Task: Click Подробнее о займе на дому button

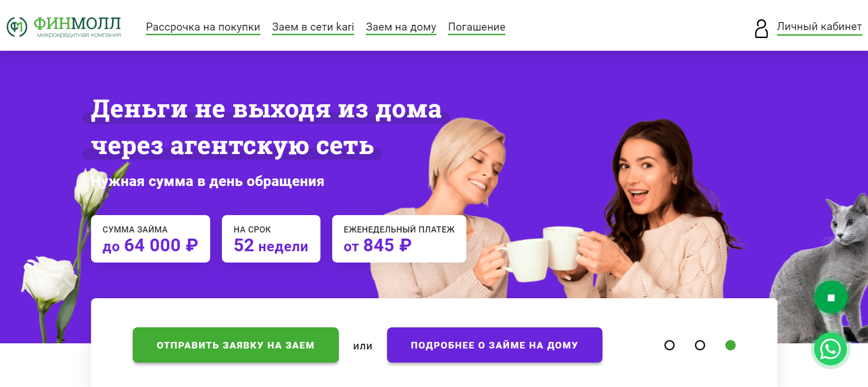Action: [495, 345]
